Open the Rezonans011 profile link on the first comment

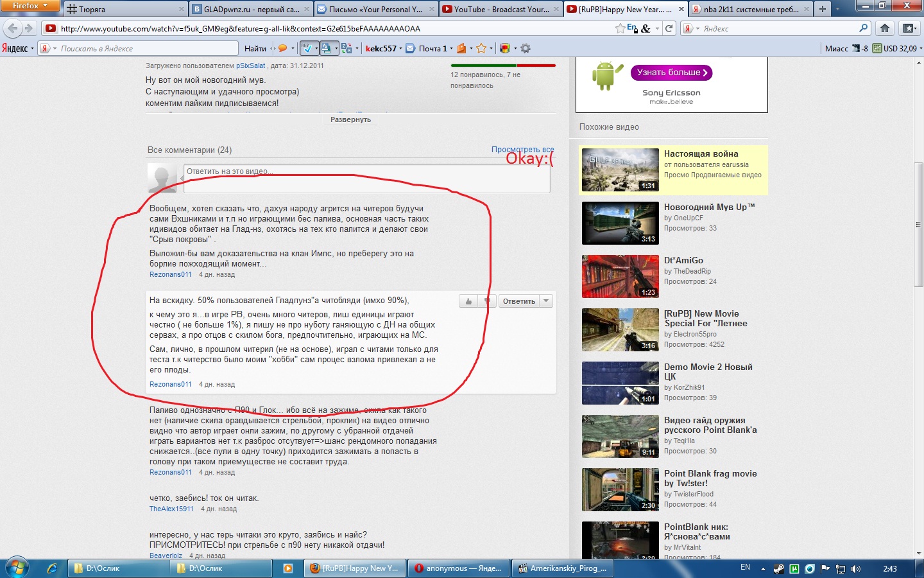(x=170, y=275)
